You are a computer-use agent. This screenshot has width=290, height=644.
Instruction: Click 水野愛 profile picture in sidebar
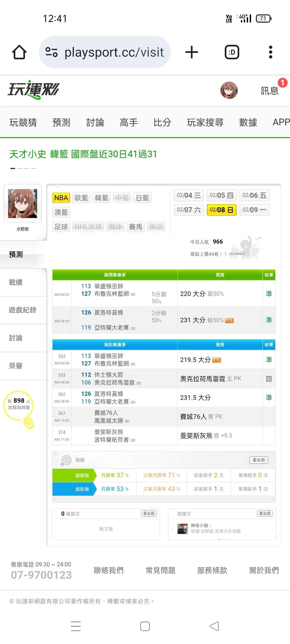23,203
